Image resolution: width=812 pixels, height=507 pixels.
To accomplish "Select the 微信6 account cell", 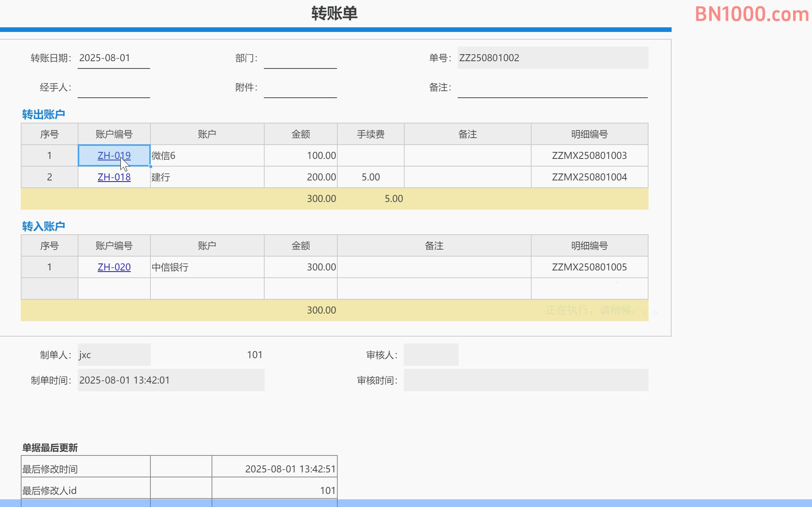I will point(207,155).
